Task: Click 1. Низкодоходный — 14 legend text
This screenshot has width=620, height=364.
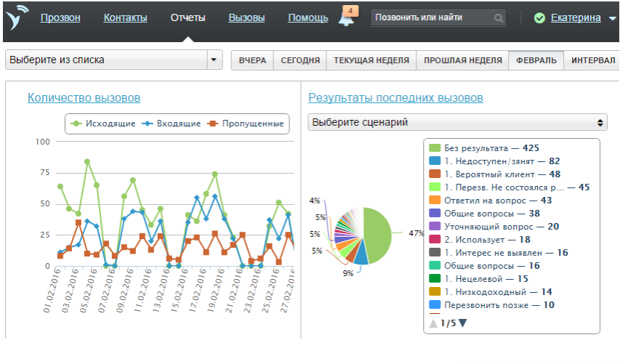Action: [498, 291]
